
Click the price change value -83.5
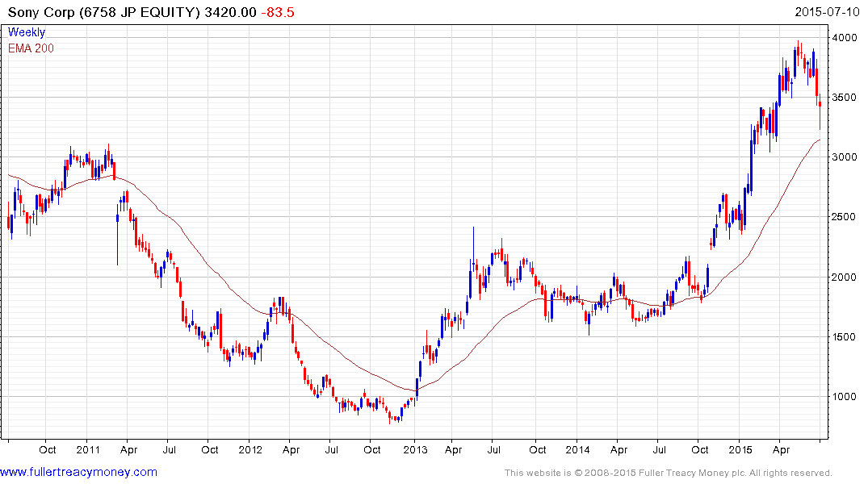277,11
